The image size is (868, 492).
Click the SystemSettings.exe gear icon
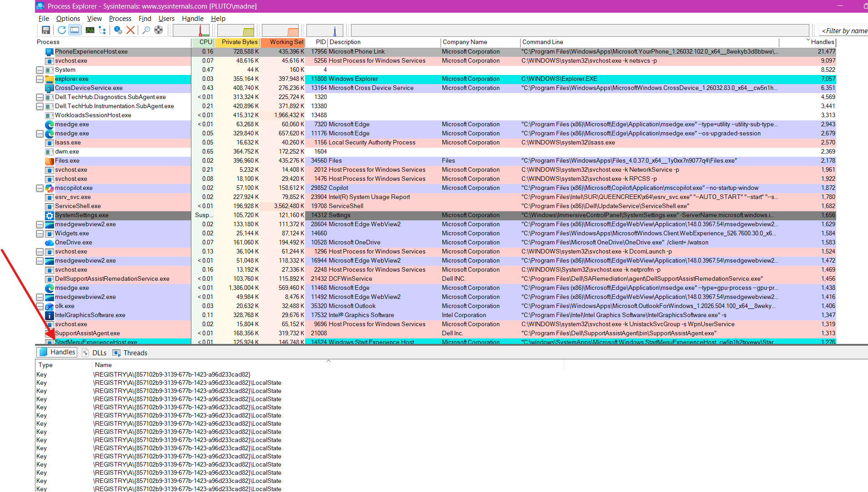(x=50, y=215)
